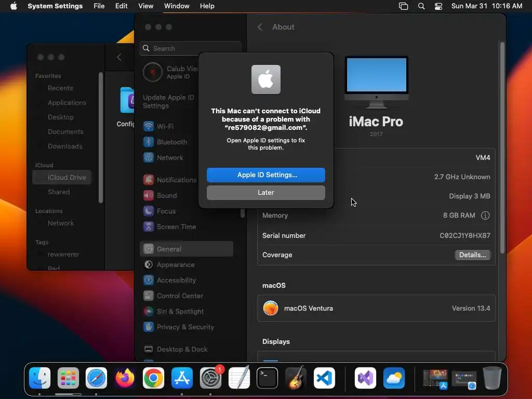The height and width of the screenshot is (399, 532).
Task: Open the Window menu
Action: (x=177, y=6)
